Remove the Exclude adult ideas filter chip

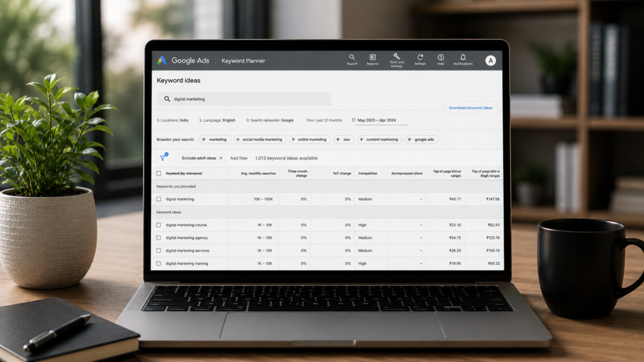(221, 158)
